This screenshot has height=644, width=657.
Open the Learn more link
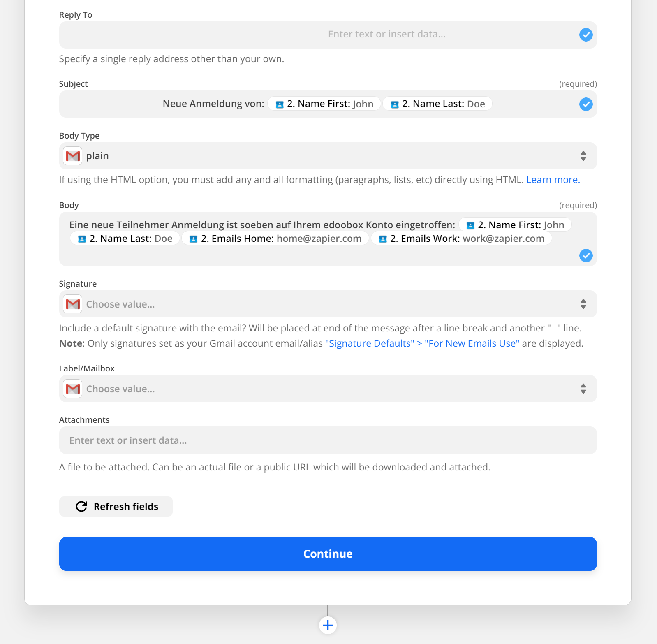coord(553,180)
